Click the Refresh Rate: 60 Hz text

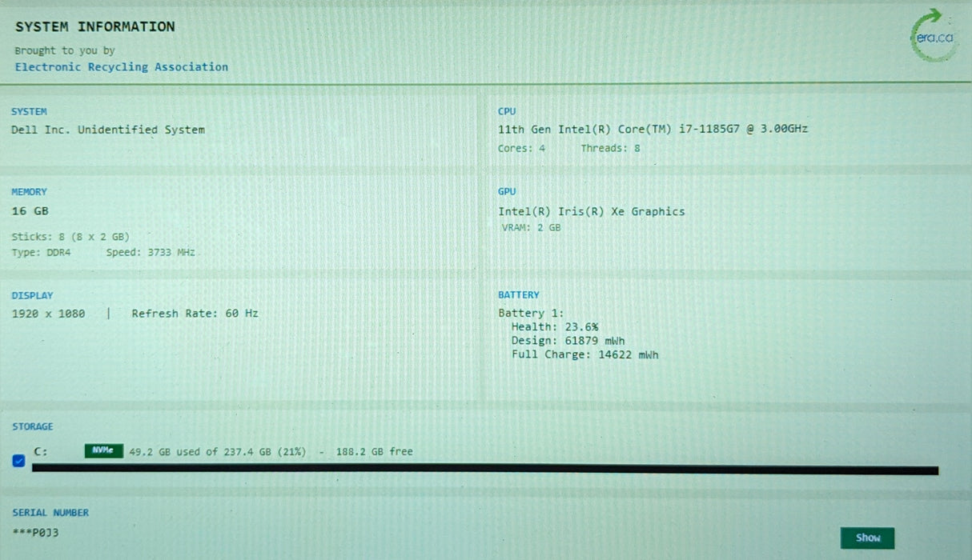point(195,314)
